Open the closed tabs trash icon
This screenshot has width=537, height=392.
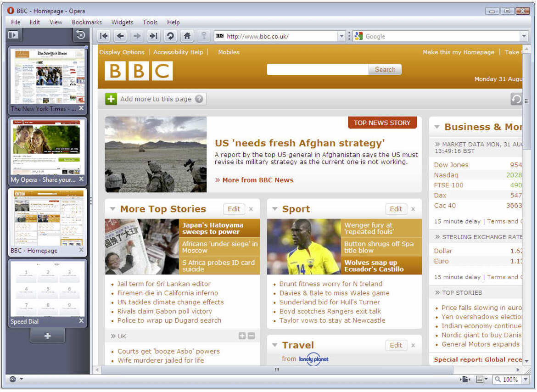tap(81, 35)
